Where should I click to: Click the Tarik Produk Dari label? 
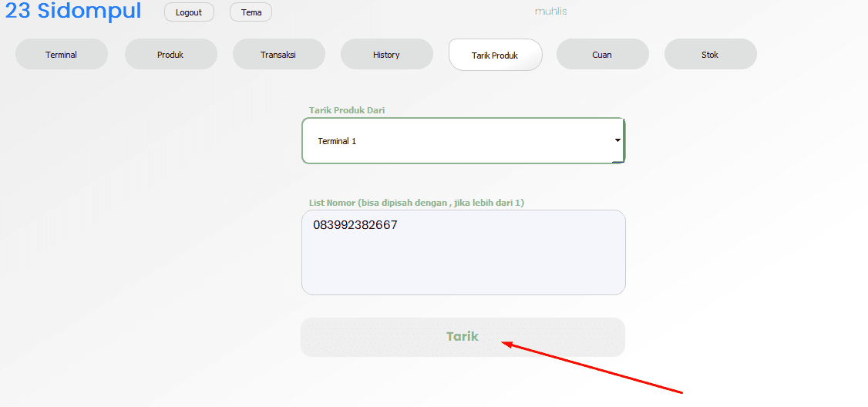347,110
